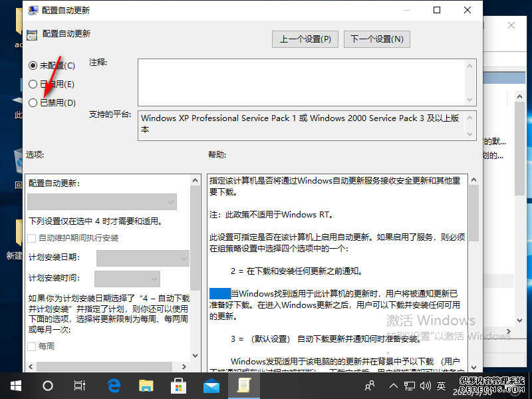Screen dimensions: 532x399
Task: Click the policy setting icon beside 配置自动更新 heading
Action: (32, 35)
